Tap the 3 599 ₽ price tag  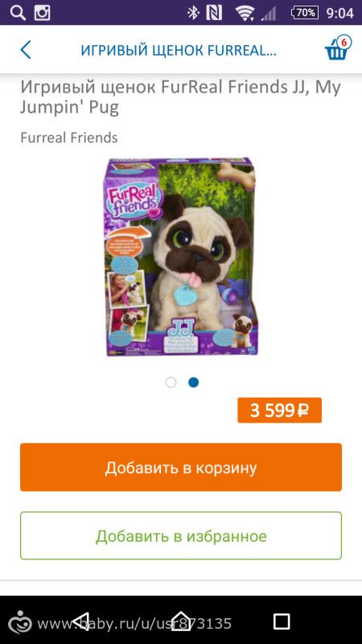[x=279, y=411]
